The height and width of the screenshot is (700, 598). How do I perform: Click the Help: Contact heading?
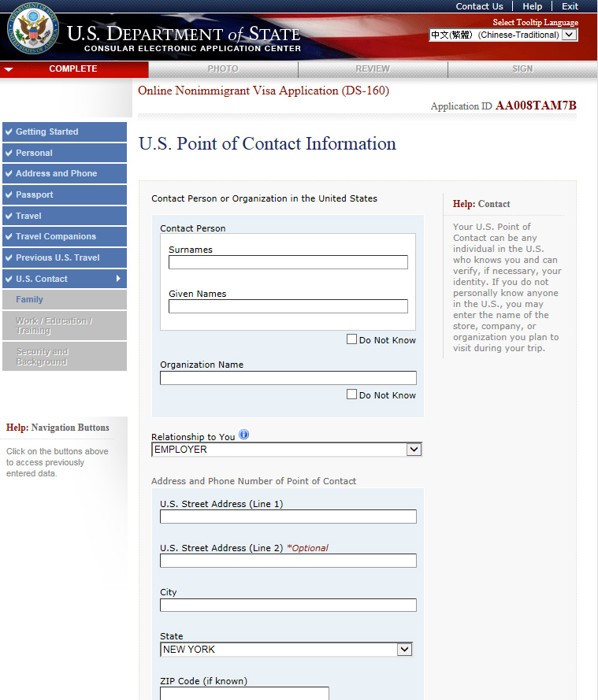coord(481,204)
